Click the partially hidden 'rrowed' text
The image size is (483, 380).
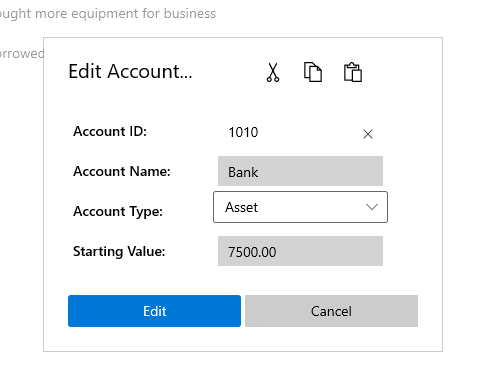pos(21,54)
